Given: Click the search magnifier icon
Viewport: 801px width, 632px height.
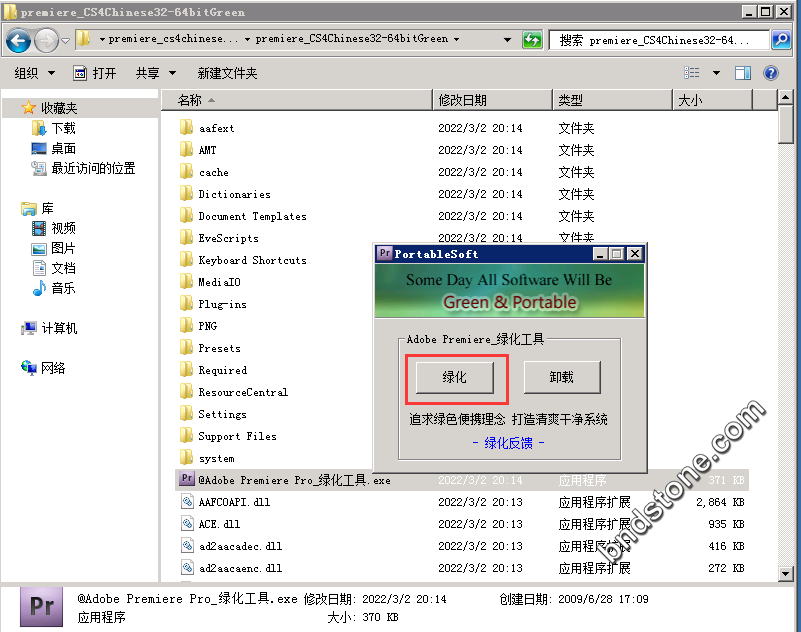Looking at the screenshot, I should click(x=780, y=40).
